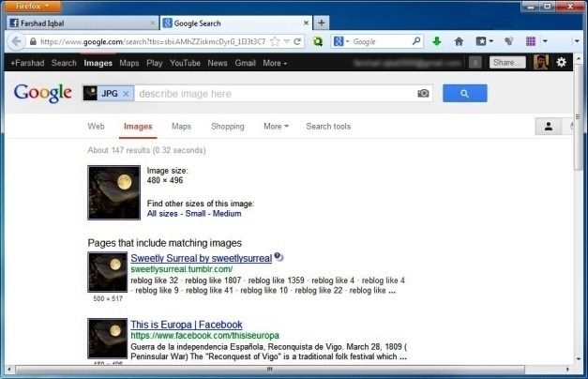Click Sweetly Surreal result thumbnail

click(x=108, y=272)
